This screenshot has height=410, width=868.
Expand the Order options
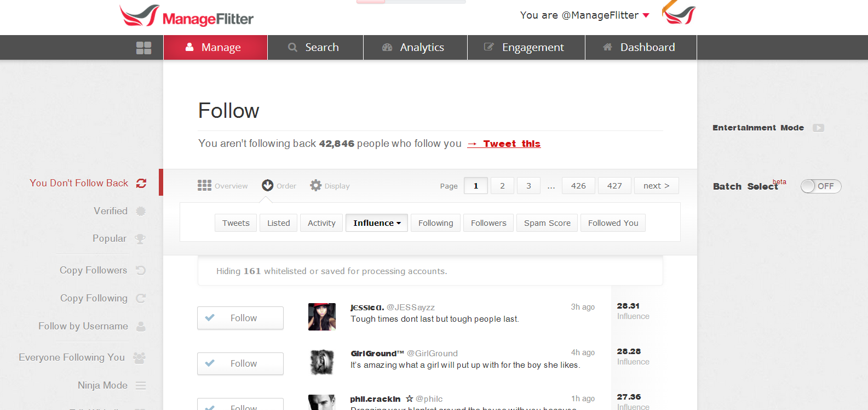(279, 186)
